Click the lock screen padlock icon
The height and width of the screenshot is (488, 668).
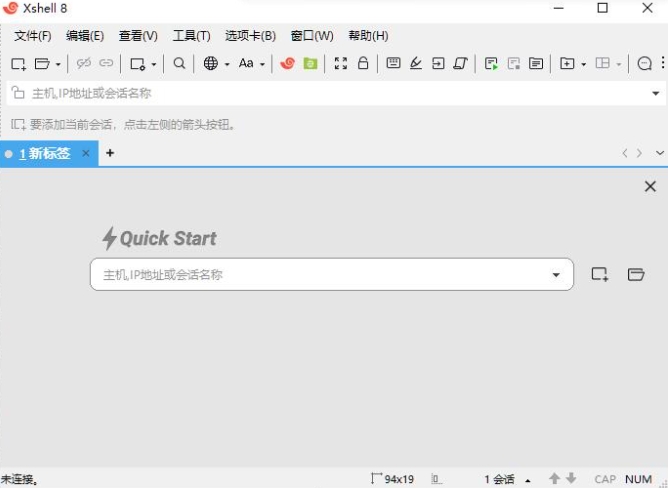click(x=363, y=64)
